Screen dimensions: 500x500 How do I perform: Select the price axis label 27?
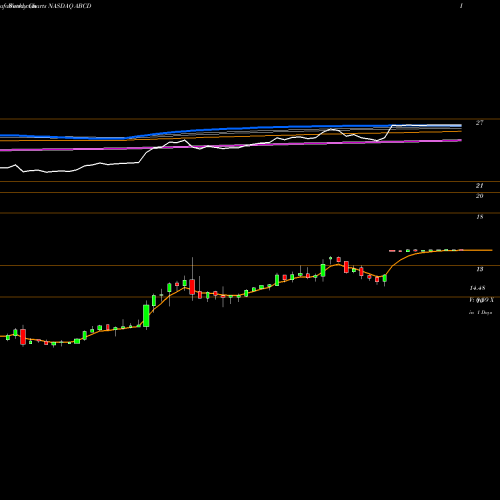coord(479,123)
